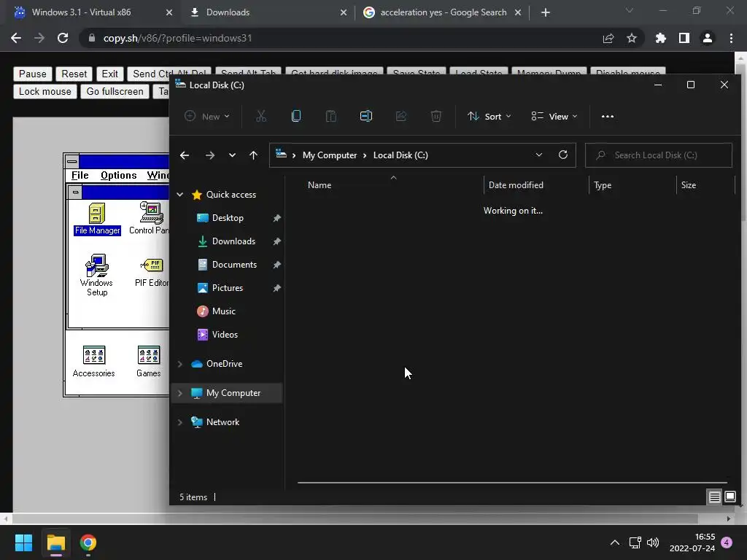Screen dimensions: 747x560
Task: Open volume control in system tray
Action: [x=653, y=542]
